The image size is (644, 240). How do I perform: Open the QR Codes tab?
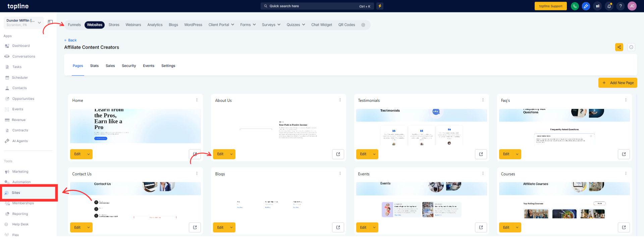click(x=346, y=25)
